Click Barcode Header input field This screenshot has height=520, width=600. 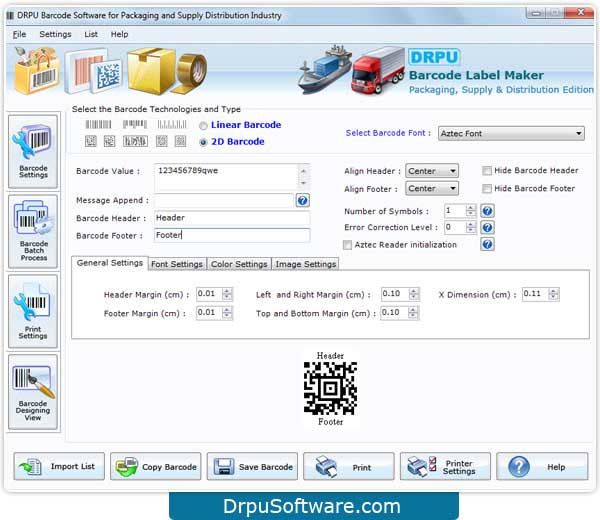pyautogui.click(x=232, y=218)
